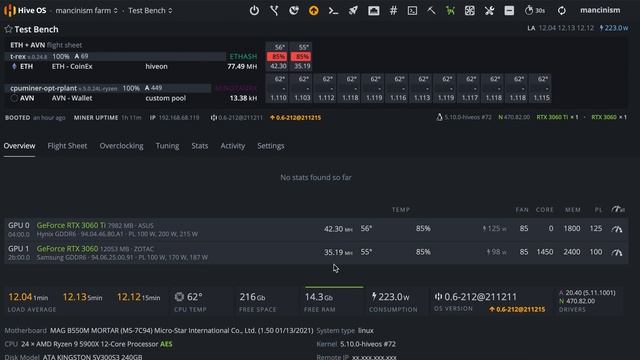Click the green AES label
The width and height of the screenshot is (640, 360).
[x=166, y=344]
